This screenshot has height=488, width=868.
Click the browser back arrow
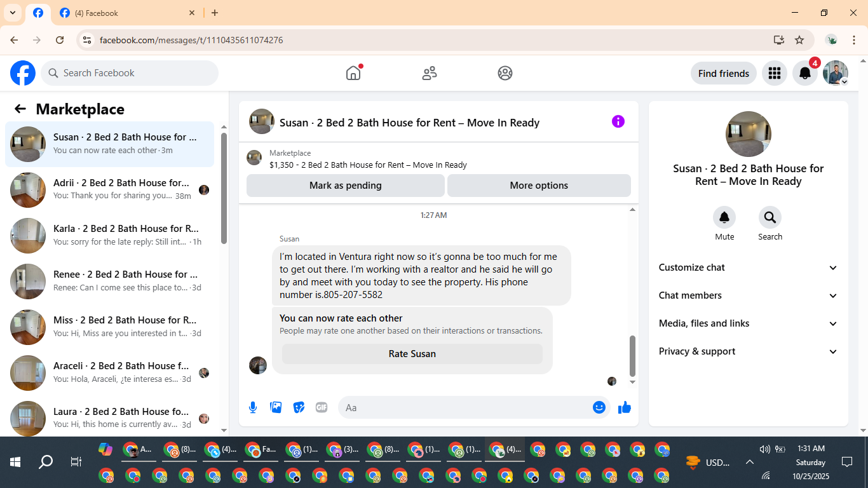click(14, 40)
